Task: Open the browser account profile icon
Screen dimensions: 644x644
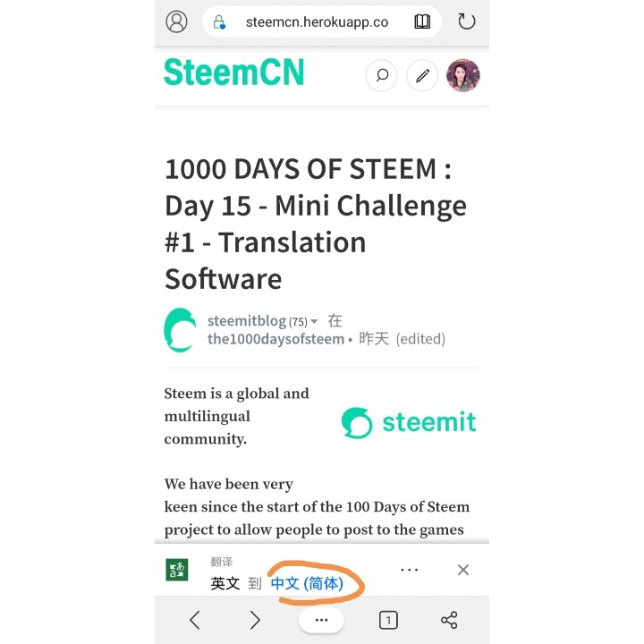Action: point(177,21)
